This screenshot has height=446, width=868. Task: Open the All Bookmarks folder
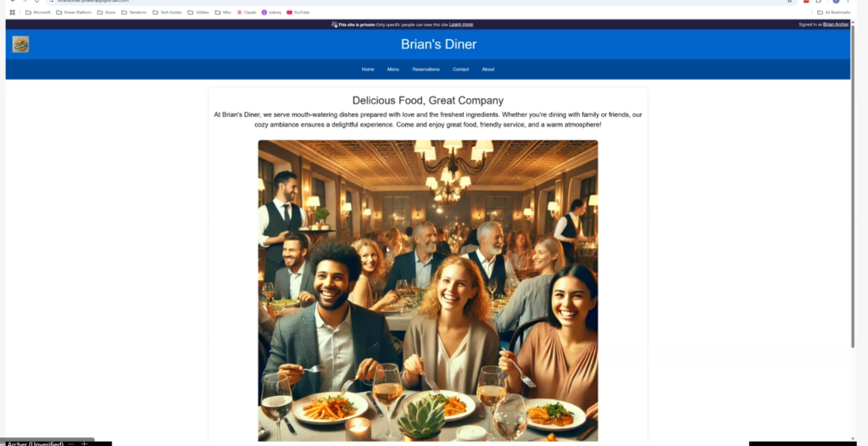coord(834,12)
